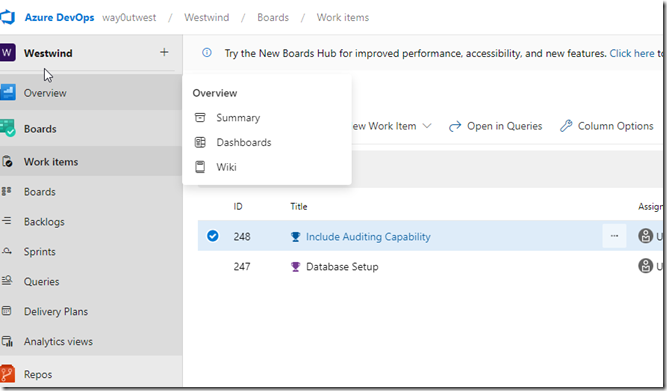Open the Westwind breadcrumb link

[206, 17]
